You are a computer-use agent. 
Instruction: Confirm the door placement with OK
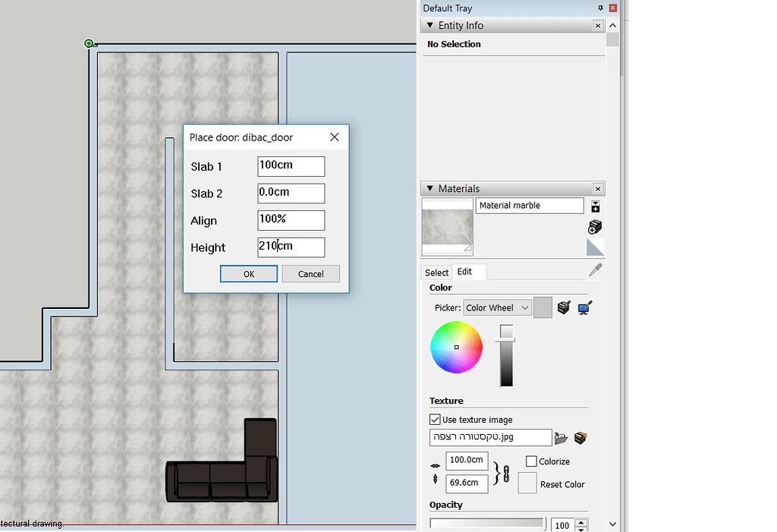248,274
